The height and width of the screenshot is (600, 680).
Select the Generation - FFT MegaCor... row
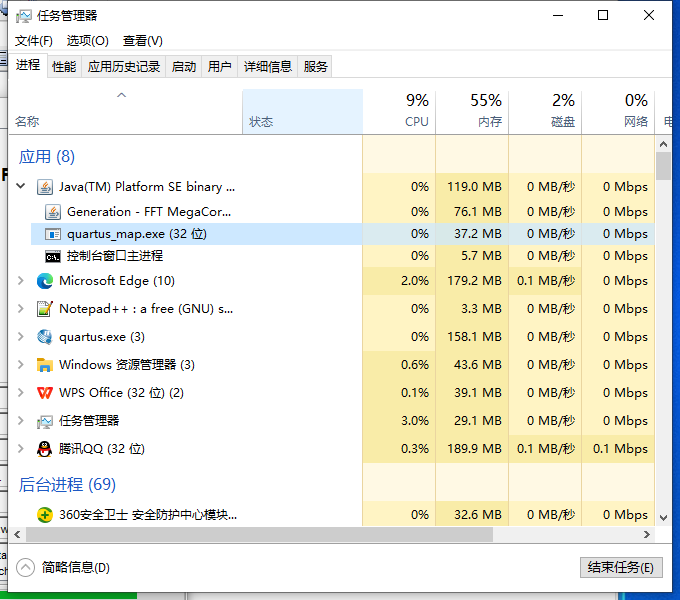pos(343,212)
